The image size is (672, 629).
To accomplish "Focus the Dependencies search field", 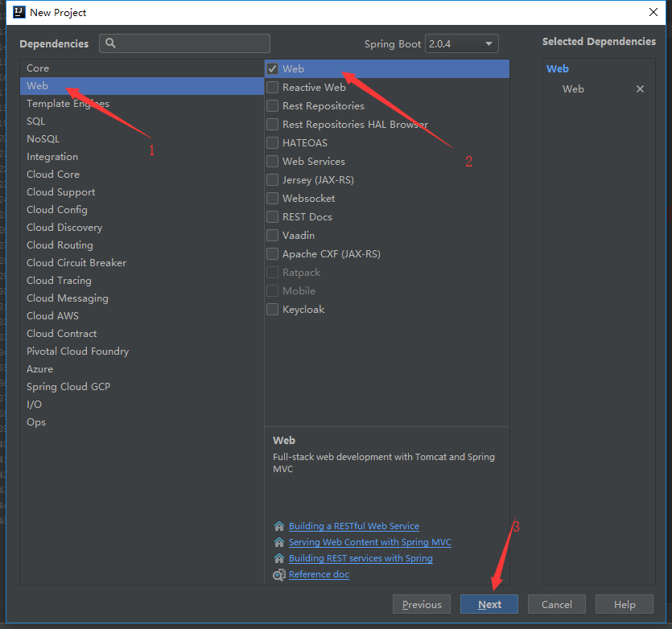I will point(185,43).
